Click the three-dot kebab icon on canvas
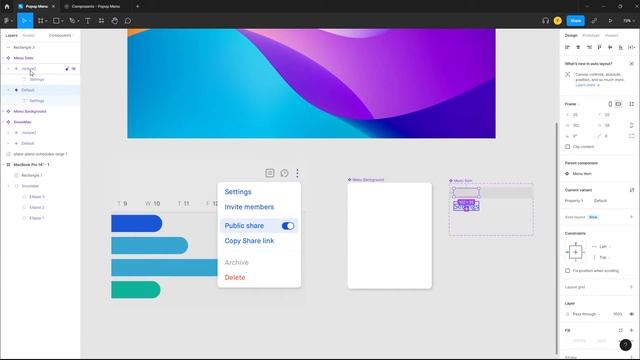640x360 pixels. tap(297, 173)
